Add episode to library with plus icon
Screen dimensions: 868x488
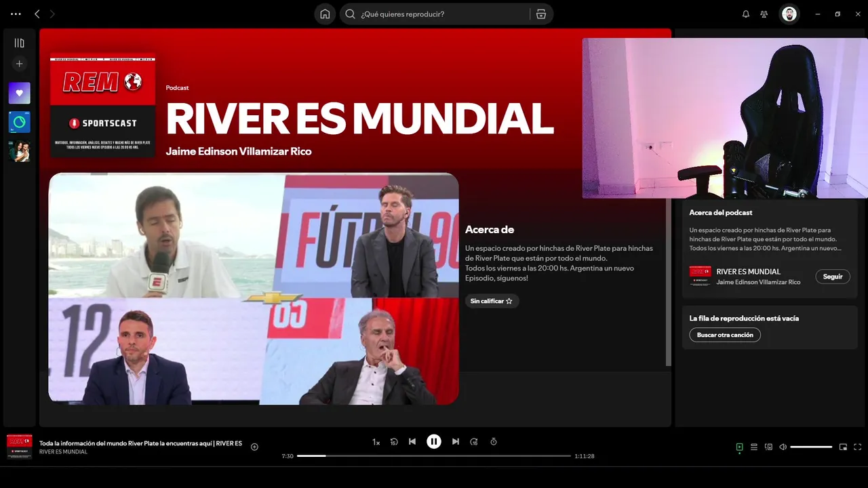point(254,447)
